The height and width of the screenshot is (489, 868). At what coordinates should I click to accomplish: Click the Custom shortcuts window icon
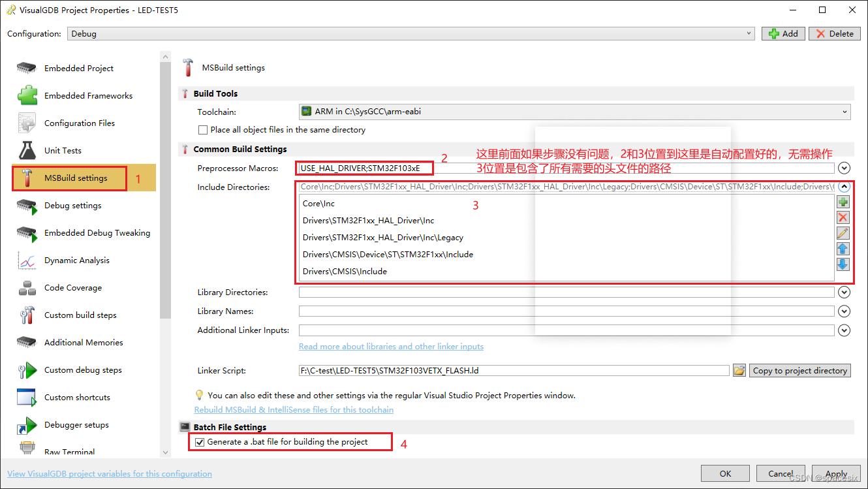tap(27, 398)
